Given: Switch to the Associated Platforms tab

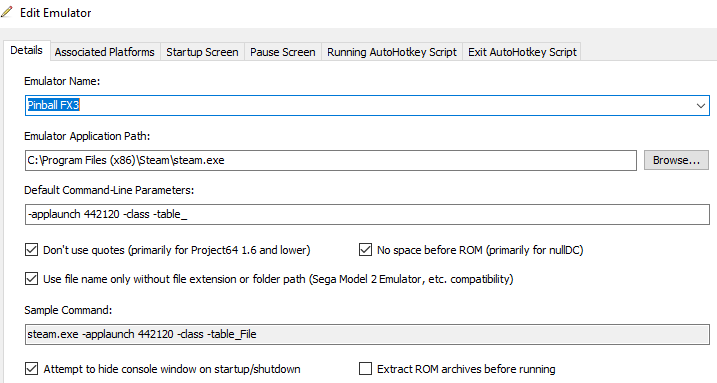Looking at the screenshot, I should [x=105, y=52].
